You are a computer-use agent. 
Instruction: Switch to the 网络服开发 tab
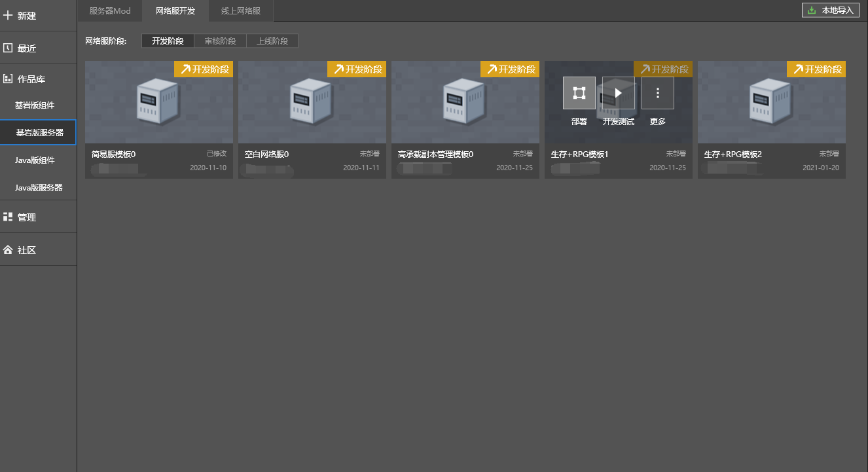coord(175,10)
